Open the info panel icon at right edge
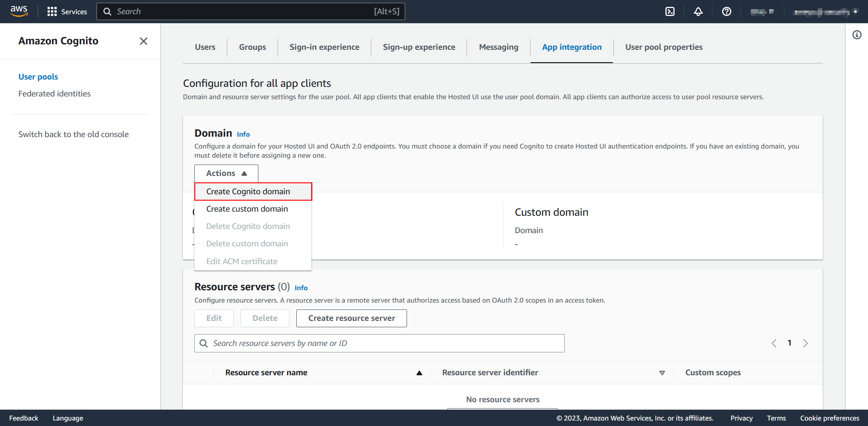 [857, 35]
